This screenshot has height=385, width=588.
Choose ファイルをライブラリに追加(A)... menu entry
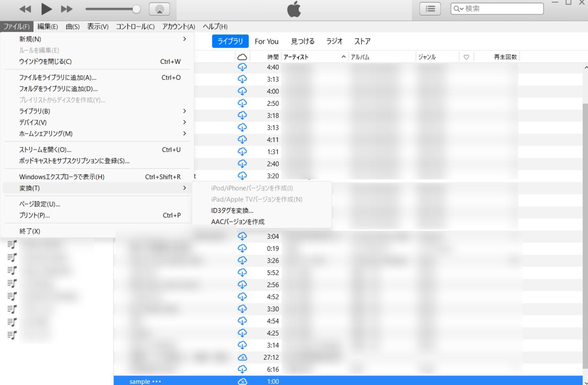click(97, 77)
